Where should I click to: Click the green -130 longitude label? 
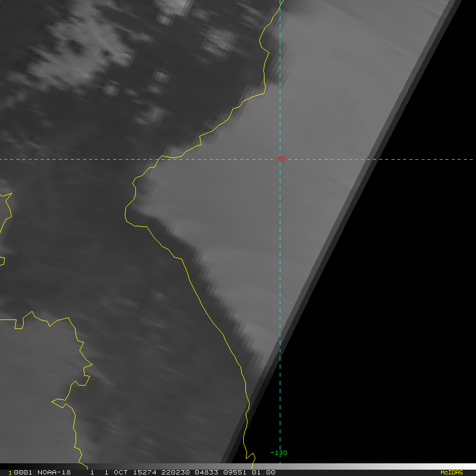tap(279, 453)
